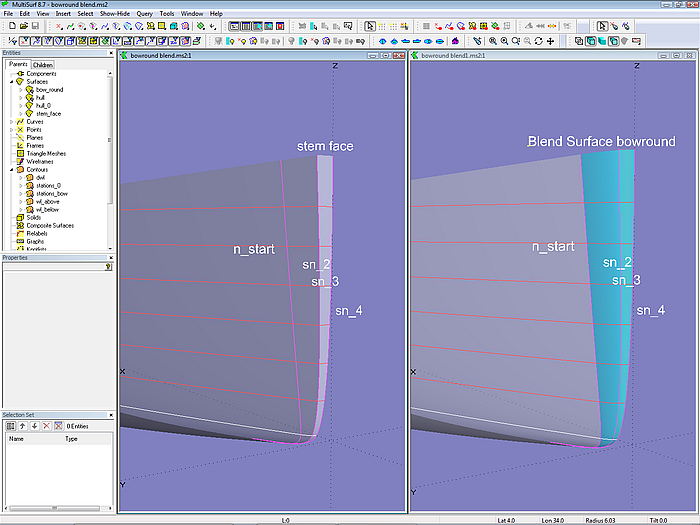Select stations_bow under Contours

point(52,193)
